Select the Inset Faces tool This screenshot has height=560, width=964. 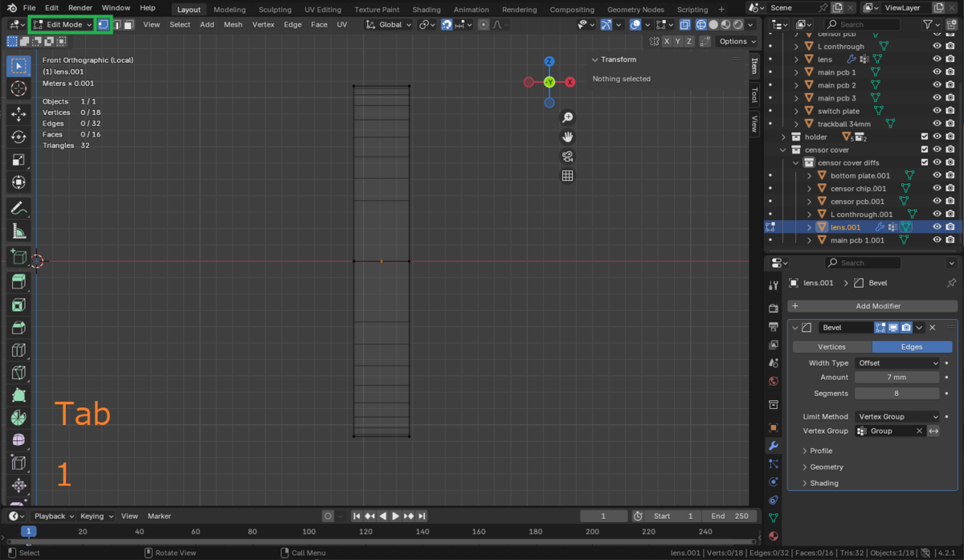coord(18,305)
